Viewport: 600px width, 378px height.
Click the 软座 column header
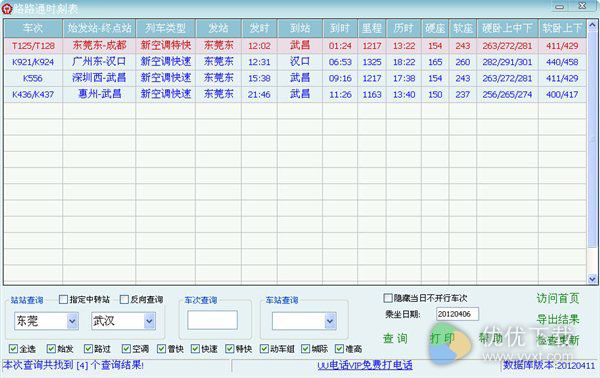tap(463, 28)
